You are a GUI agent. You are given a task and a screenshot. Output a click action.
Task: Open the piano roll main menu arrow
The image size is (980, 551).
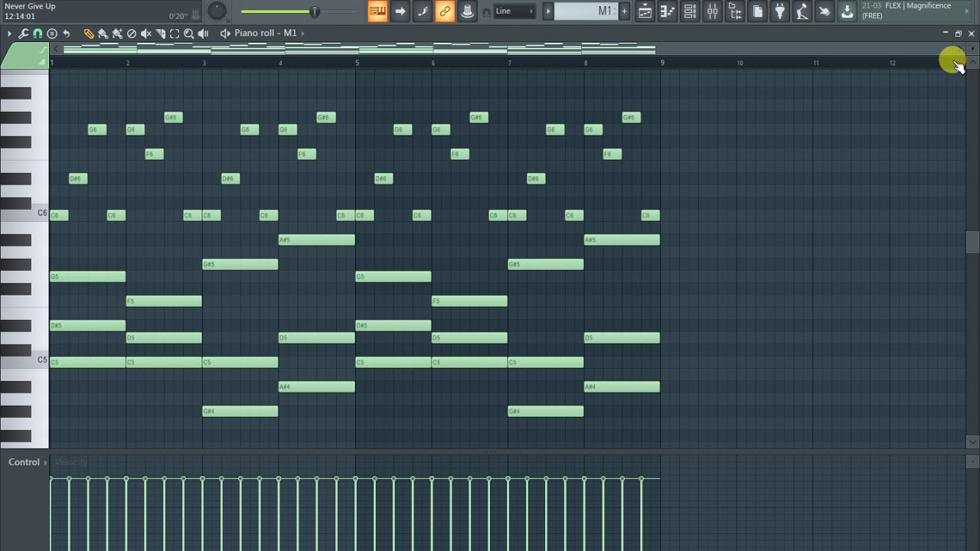click(9, 34)
